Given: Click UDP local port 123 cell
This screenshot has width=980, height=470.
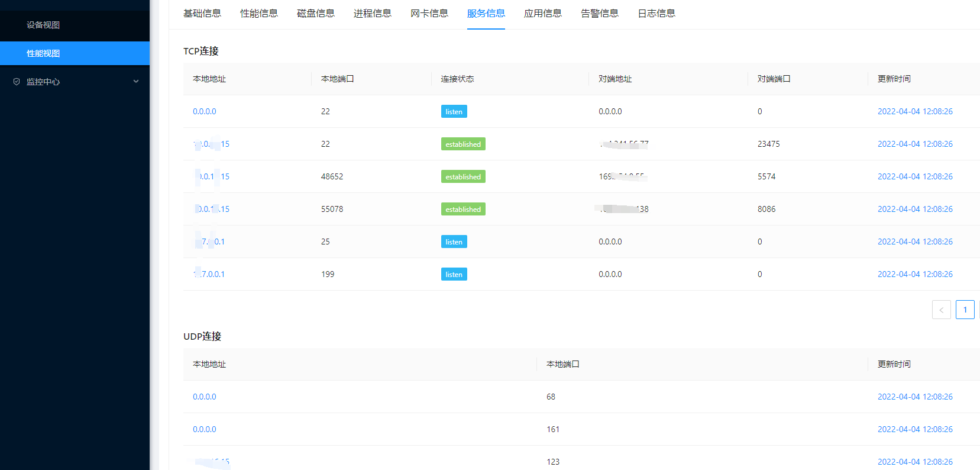Looking at the screenshot, I should click(x=553, y=462).
